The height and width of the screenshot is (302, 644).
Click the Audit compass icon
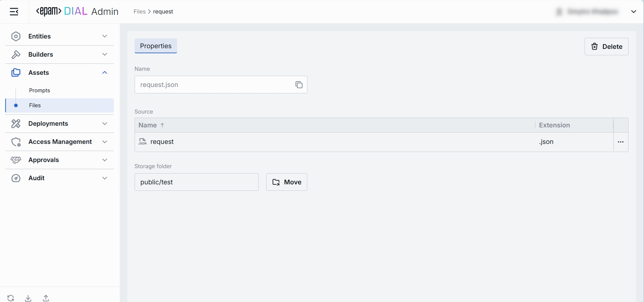click(16, 178)
